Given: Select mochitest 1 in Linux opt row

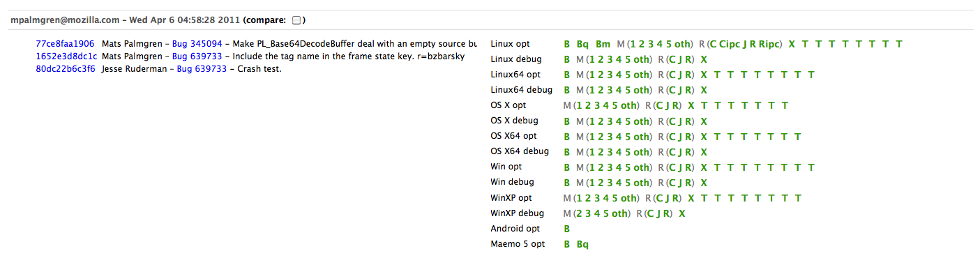Looking at the screenshot, I should [633, 44].
